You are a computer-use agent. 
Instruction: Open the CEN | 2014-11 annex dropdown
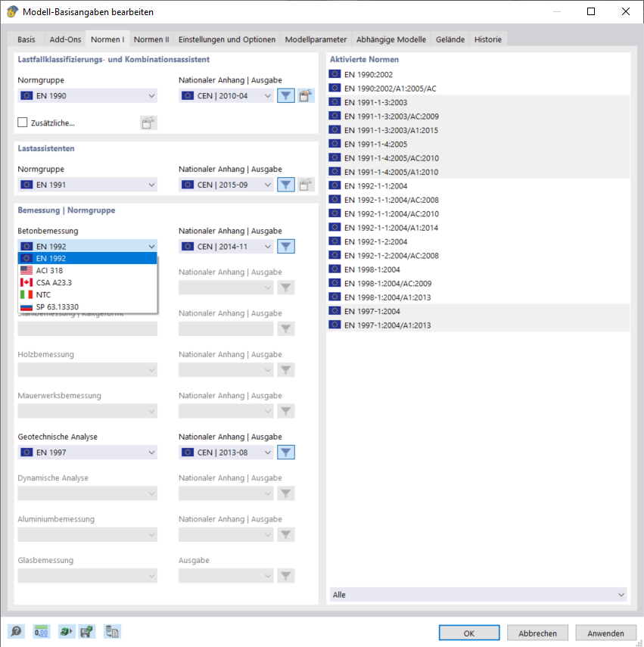click(226, 247)
